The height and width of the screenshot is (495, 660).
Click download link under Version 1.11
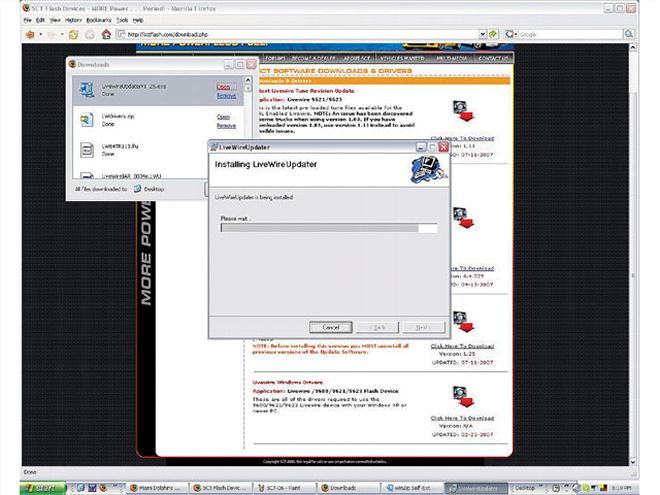(x=462, y=138)
